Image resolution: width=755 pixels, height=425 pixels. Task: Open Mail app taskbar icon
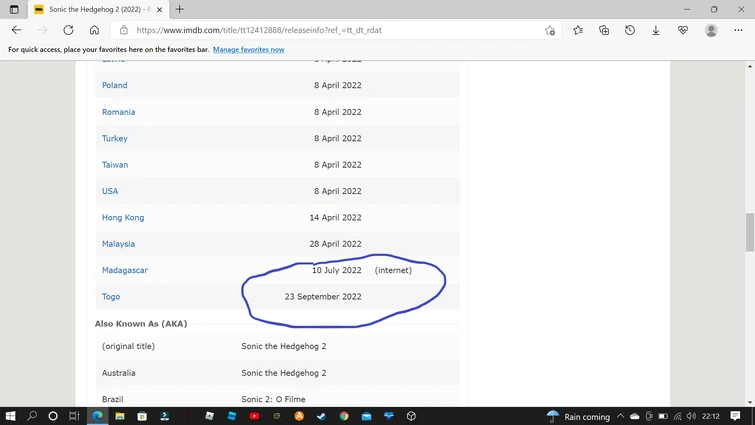(x=366, y=416)
